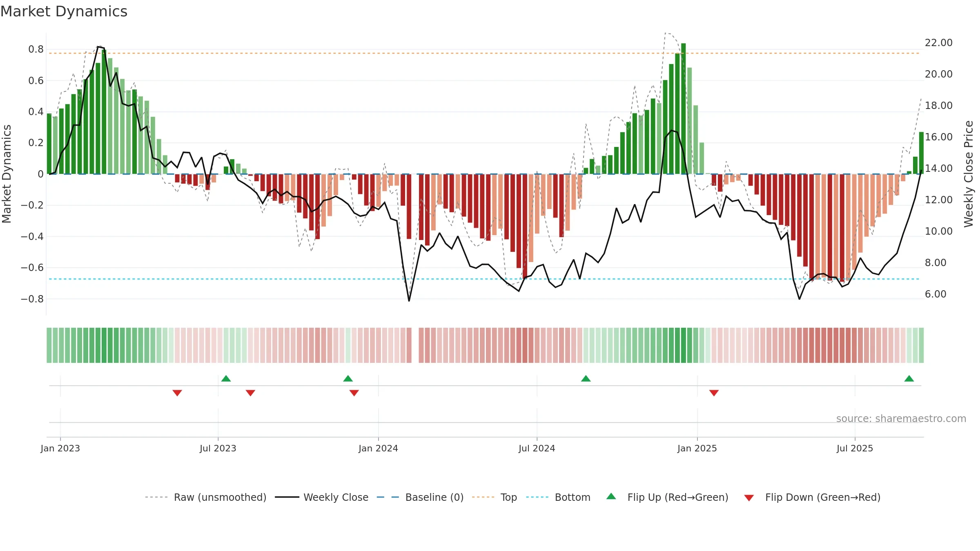This screenshot has width=980, height=551.
Task: Click the source: sharemaestro.com text
Action: click(901, 418)
